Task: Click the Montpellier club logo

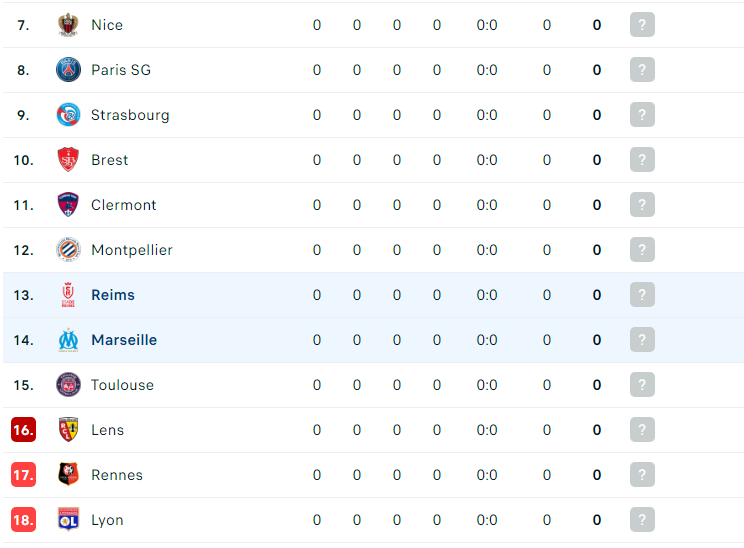Action: pos(68,250)
